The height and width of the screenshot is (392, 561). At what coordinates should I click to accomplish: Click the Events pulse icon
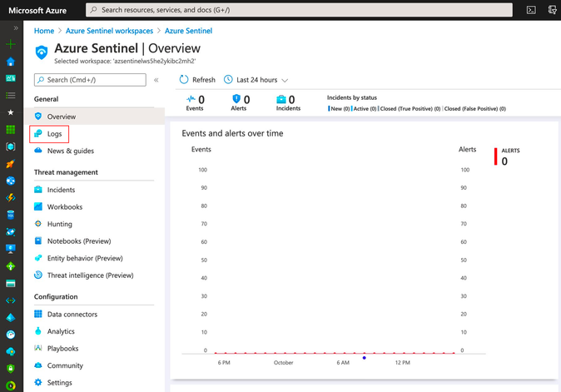(x=191, y=99)
